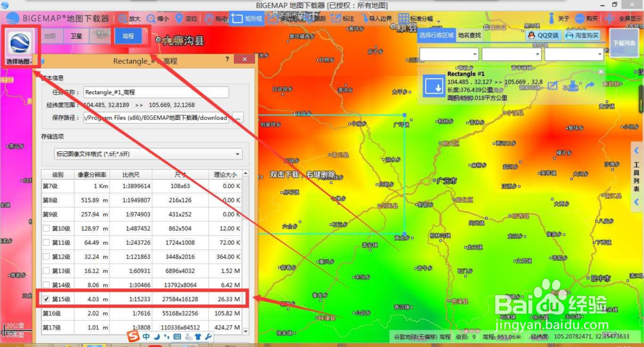Viewport: 644px width, 347px height.
Task: Click the 第7级 row in level table
Action: 142,186
